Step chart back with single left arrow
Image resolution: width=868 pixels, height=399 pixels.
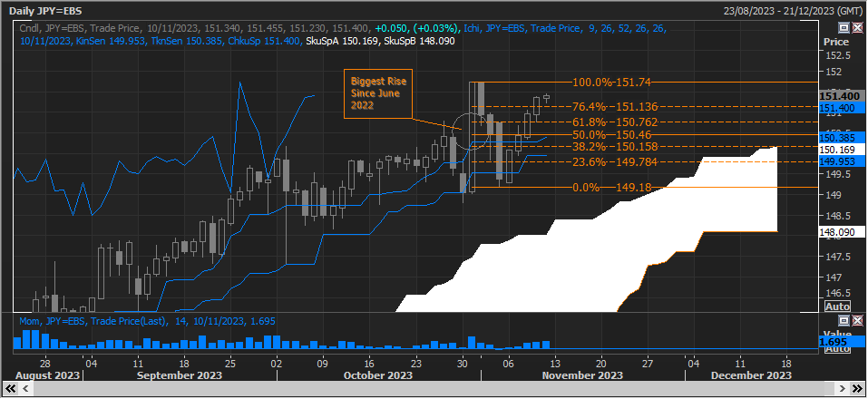point(24,388)
